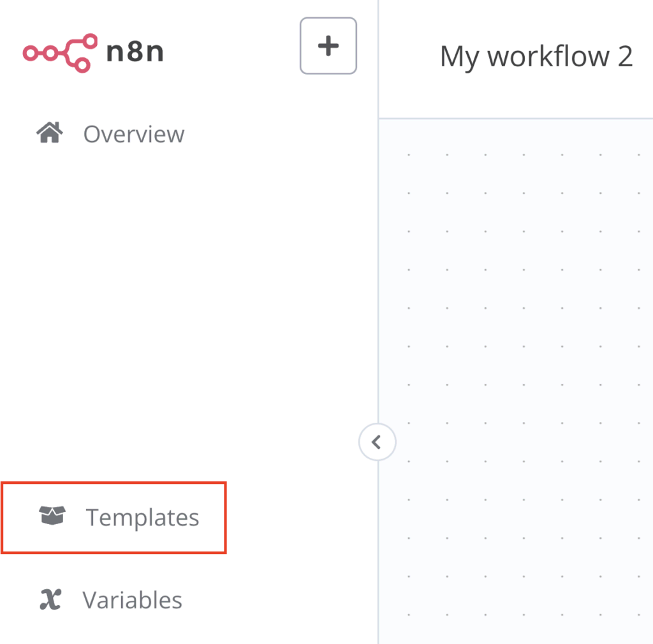Click the My workflow 2 title
This screenshot has height=644, width=653.
(536, 56)
